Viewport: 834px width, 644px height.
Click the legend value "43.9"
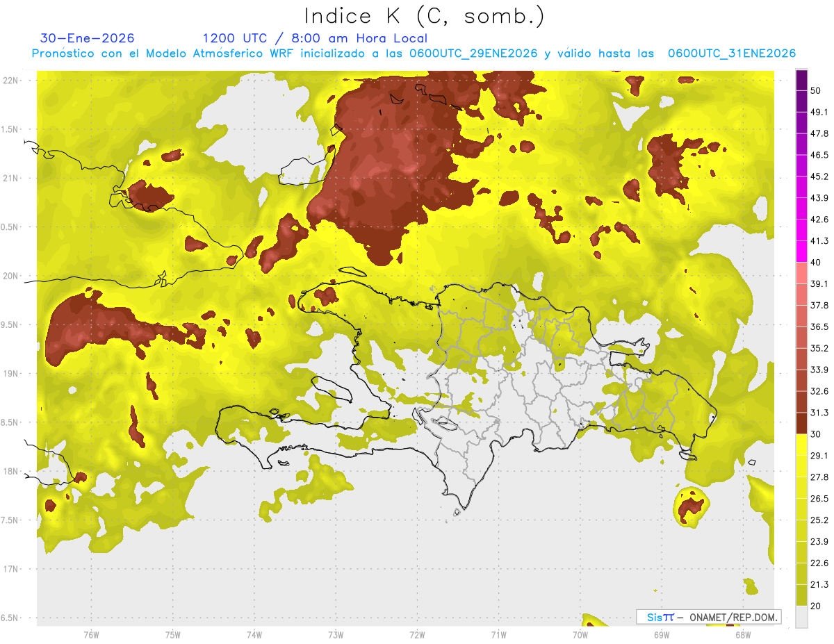pos(819,198)
